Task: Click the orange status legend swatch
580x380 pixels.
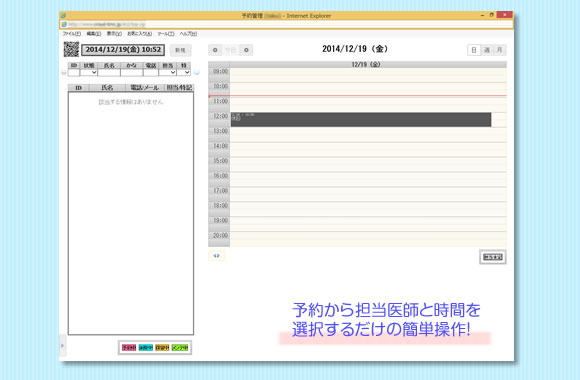Action: (162, 347)
